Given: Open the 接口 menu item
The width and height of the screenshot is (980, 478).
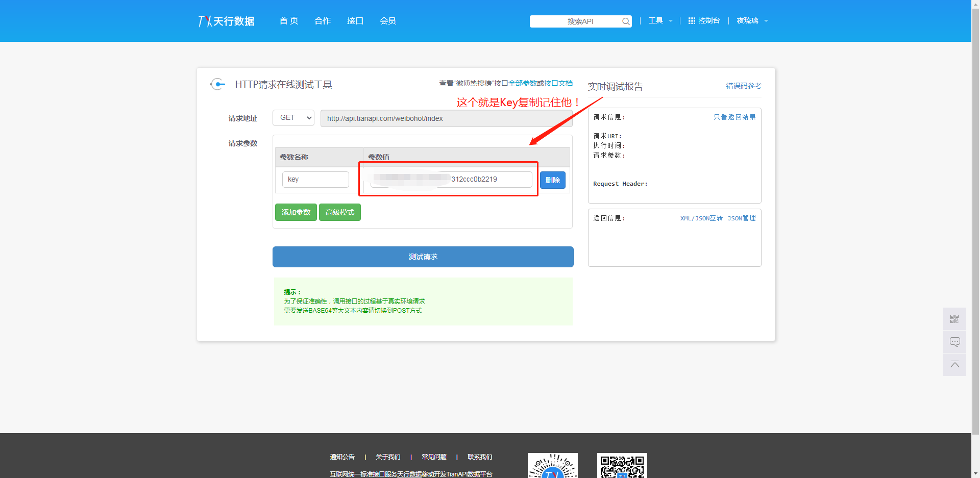Looking at the screenshot, I should pyautogui.click(x=355, y=21).
